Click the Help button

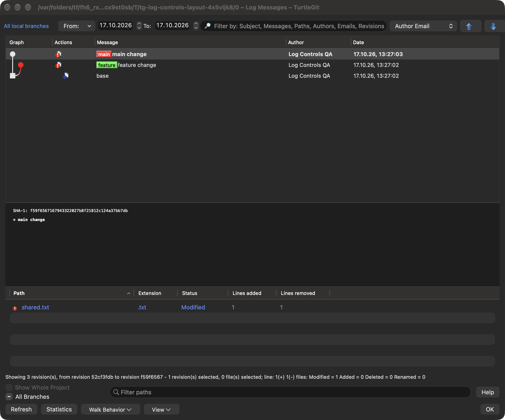coord(488,392)
